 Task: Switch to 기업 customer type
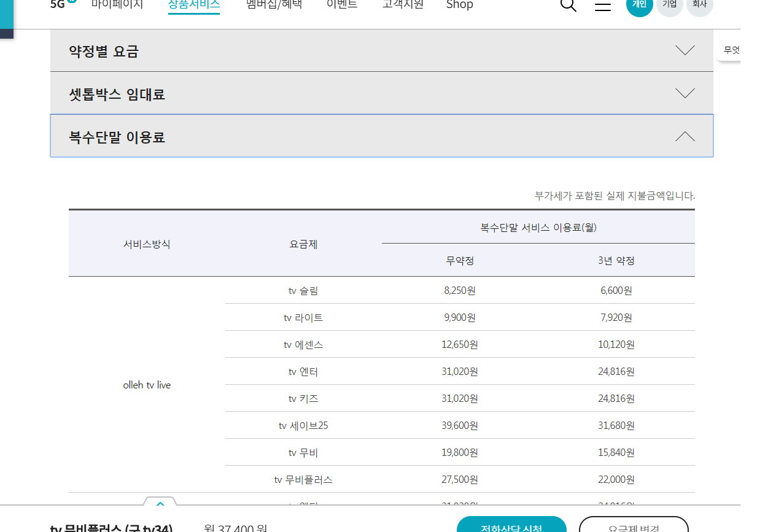coord(669,5)
